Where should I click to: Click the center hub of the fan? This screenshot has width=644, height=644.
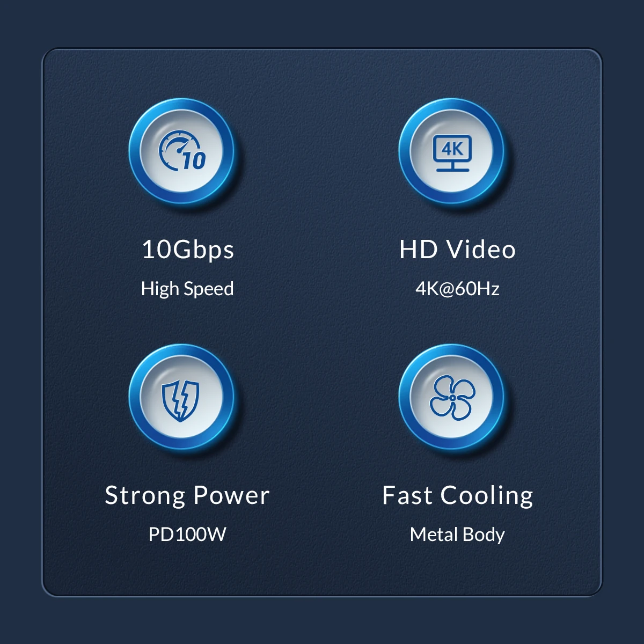pos(452,398)
